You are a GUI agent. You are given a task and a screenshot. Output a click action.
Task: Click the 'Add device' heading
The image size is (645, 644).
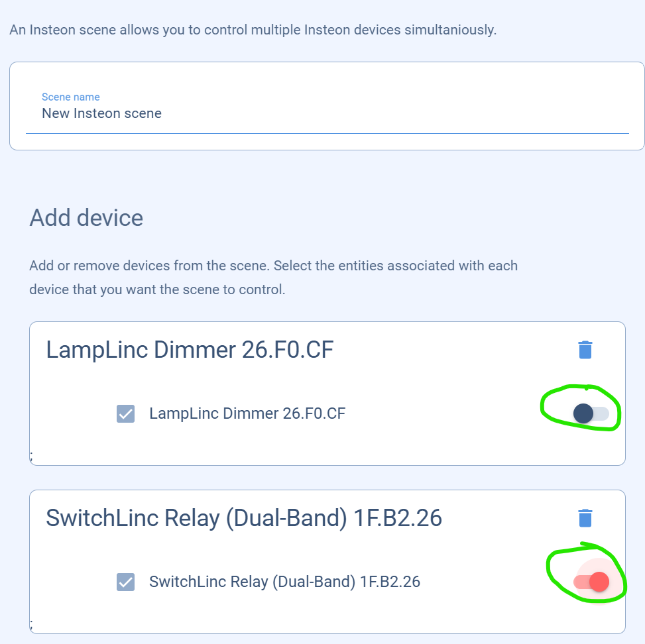[86, 218]
